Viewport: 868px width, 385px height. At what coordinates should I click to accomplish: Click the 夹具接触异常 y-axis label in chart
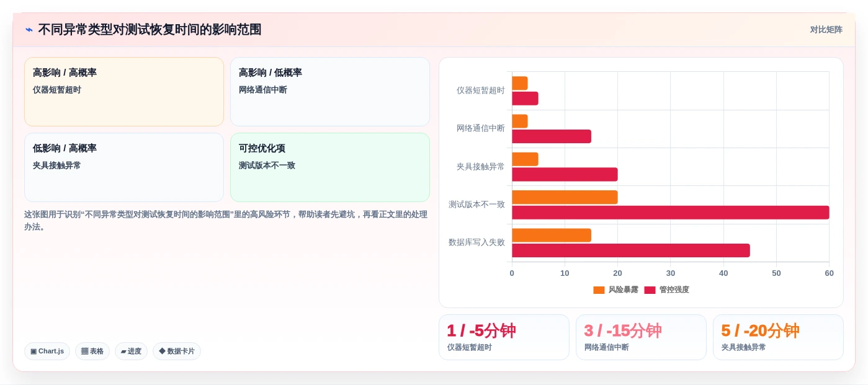481,167
